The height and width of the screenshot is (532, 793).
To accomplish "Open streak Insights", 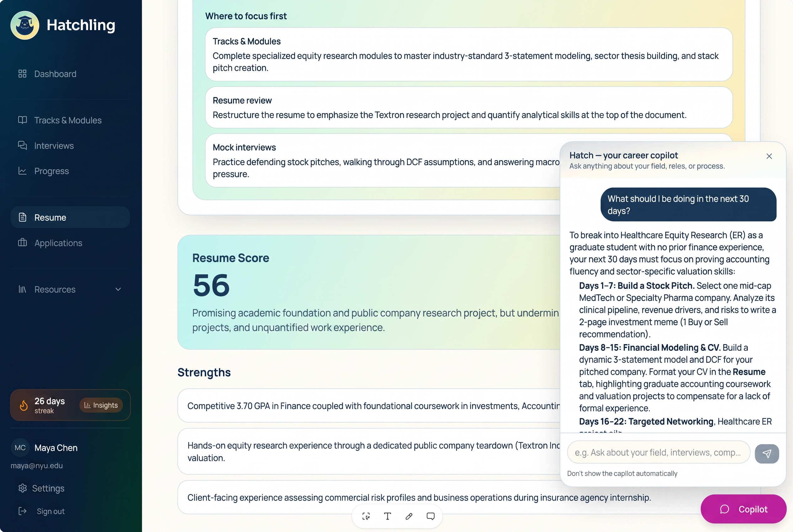I will pyautogui.click(x=101, y=405).
